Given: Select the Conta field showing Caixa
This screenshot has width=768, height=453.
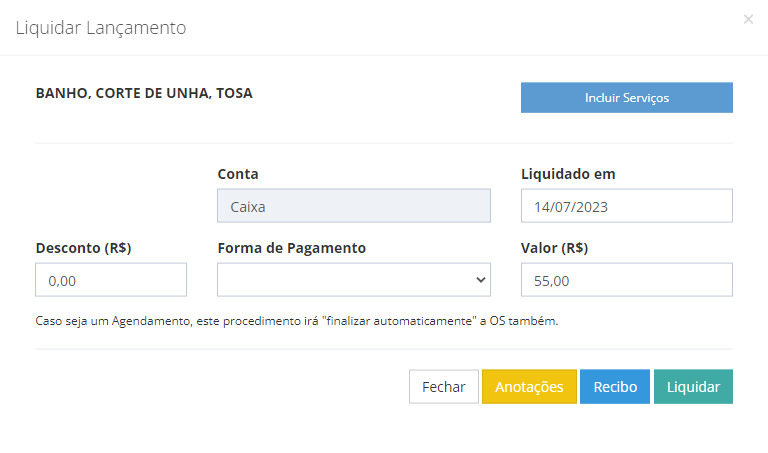Looking at the screenshot, I should point(354,206).
